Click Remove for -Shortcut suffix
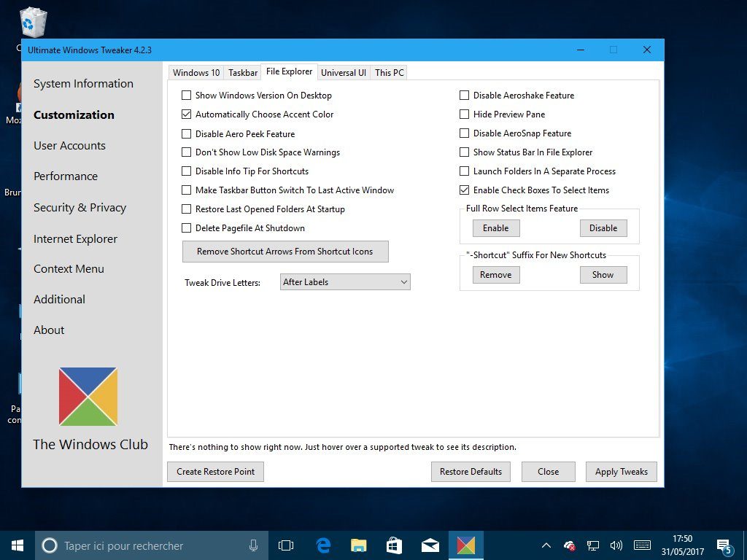Image resolution: width=747 pixels, height=560 pixels. point(496,275)
